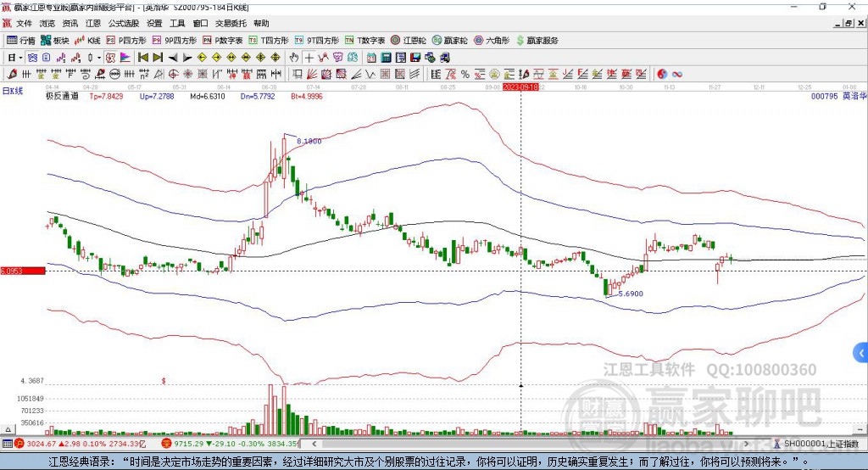868x470 pixels.
Task: Open the T四方形 tool
Action: tap(269, 41)
